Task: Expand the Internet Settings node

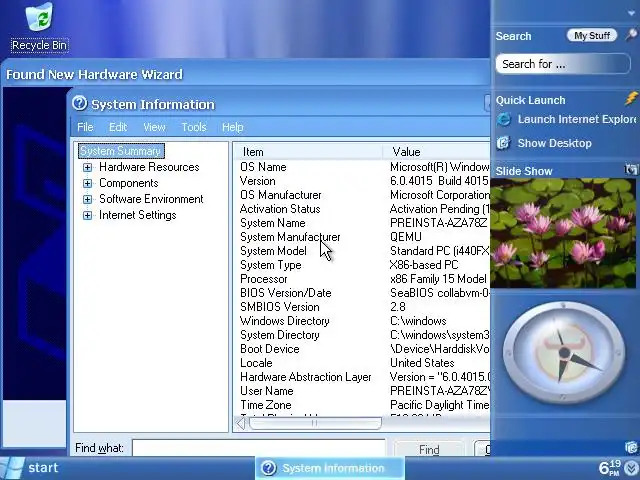Action: 87,215
